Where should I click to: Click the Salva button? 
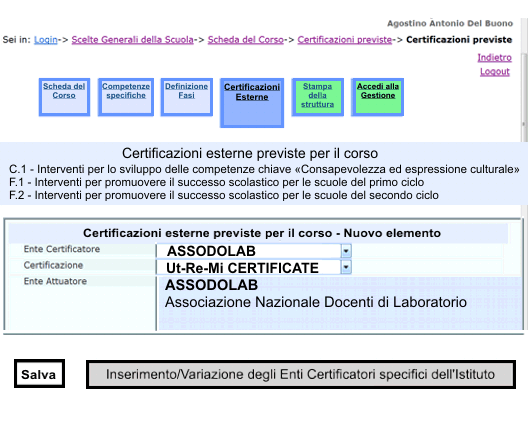click(x=39, y=374)
